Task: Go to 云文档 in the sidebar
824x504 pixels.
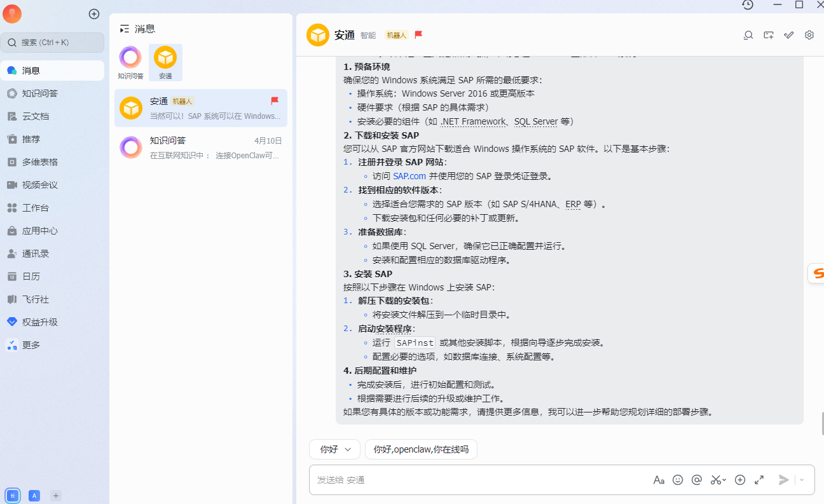Action: point(53,116)
